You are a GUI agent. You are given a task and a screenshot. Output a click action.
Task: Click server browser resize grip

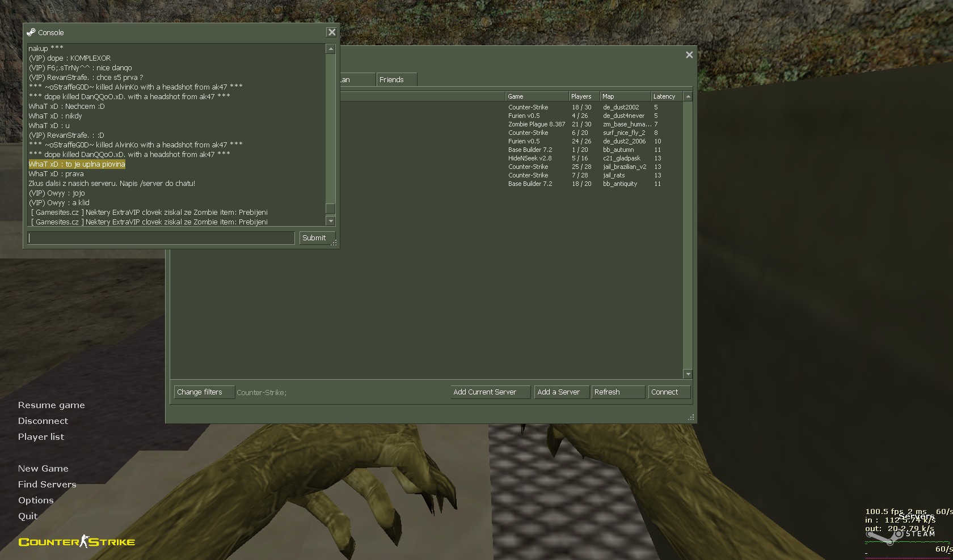pos(691,417)
